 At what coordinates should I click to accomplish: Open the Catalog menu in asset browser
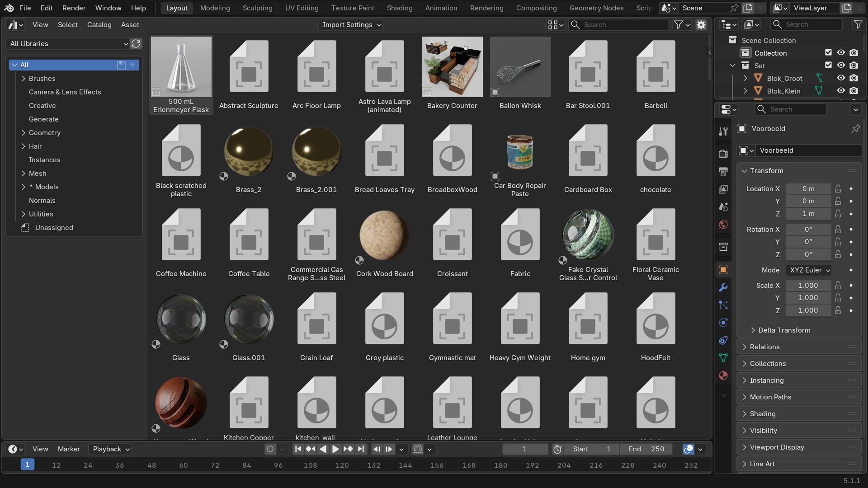click(99, 25)
